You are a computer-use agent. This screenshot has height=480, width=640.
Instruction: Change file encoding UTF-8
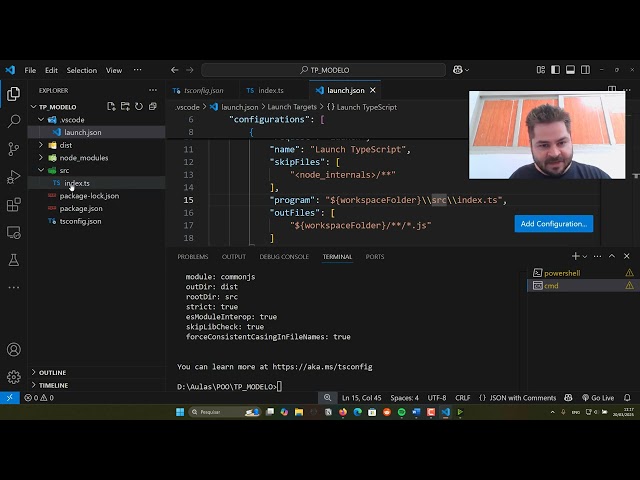click(x=437, y=398)
